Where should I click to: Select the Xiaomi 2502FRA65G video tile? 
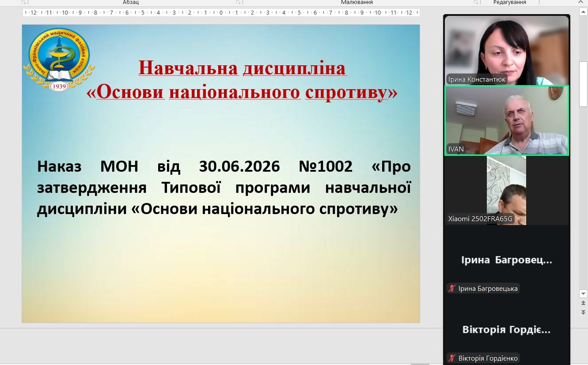[x=507, y=190]
